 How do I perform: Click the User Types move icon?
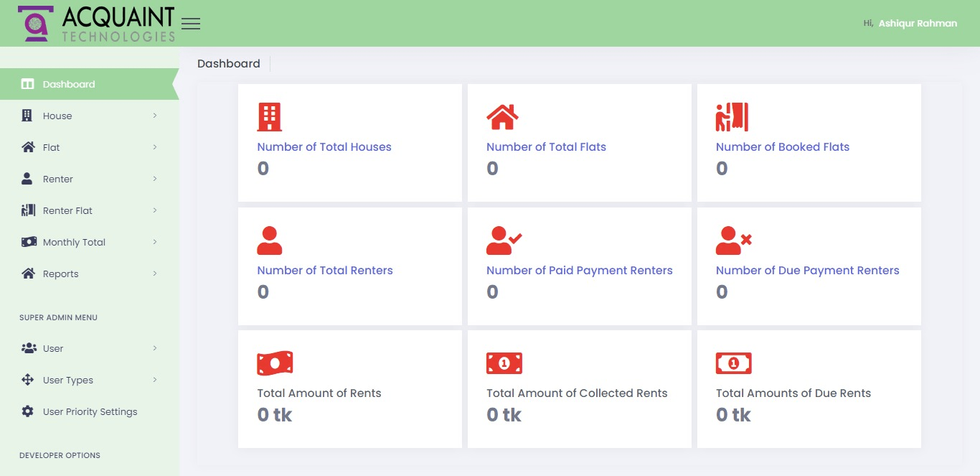coord(28,380)
